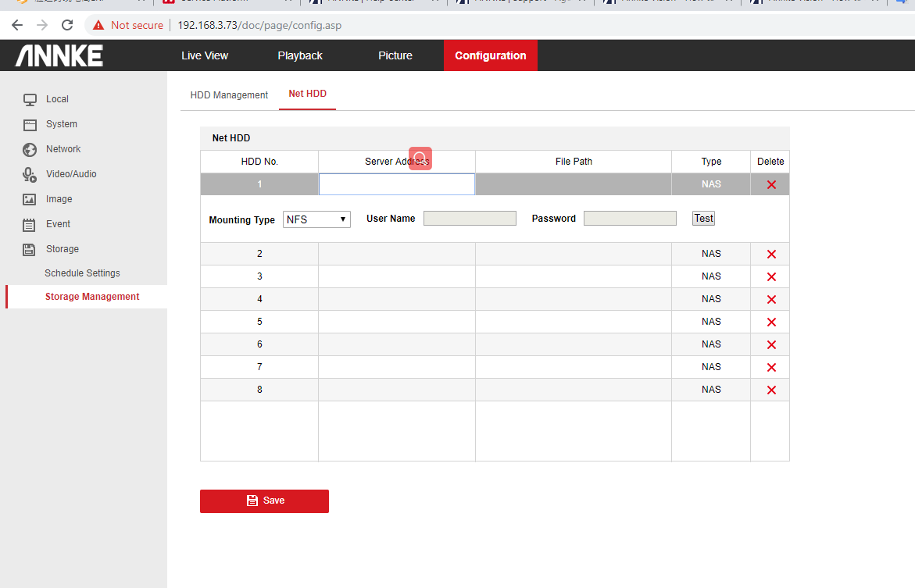915x588 pixels.
Task: Click the Video/Audio microphone icon
Action: pyautogui.click(x=30, y=174)
